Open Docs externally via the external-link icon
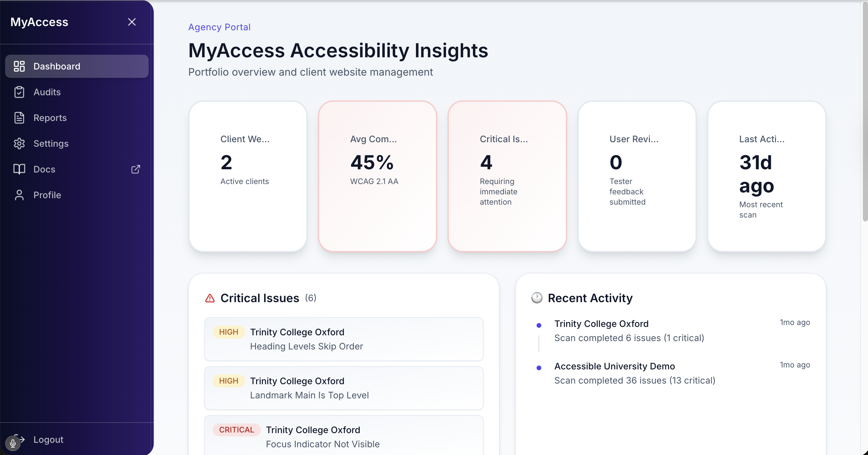Viewport: 868px width, 455px height. point(135,169)
